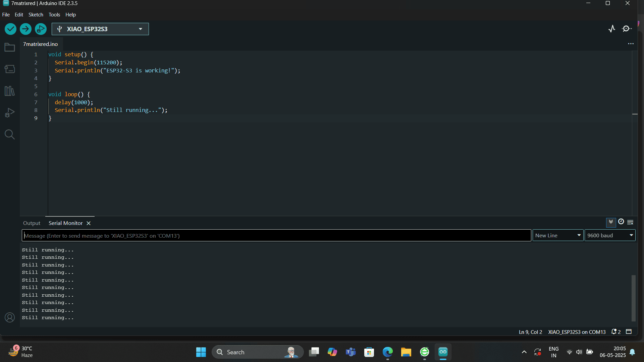Show hidden system tray icons
This screenshot has width=644, height=362.
pyautogui.click(x=524, y=352)
